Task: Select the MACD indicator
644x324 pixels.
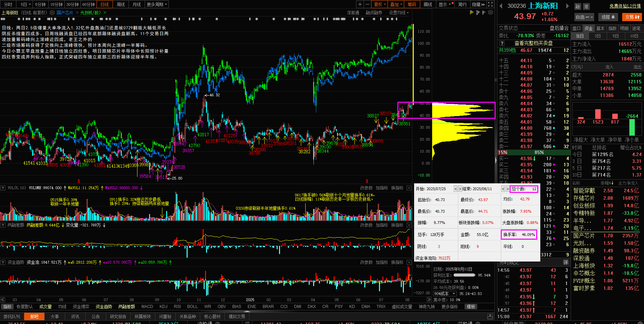Action: tap(147, 307)
